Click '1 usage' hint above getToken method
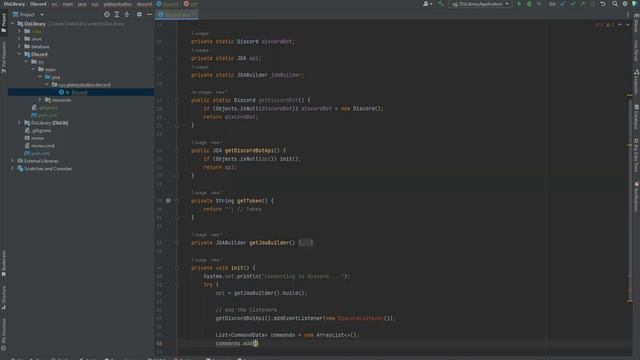Image resolution: width=640 pixels, height=360 pixels. coord(200,193)
